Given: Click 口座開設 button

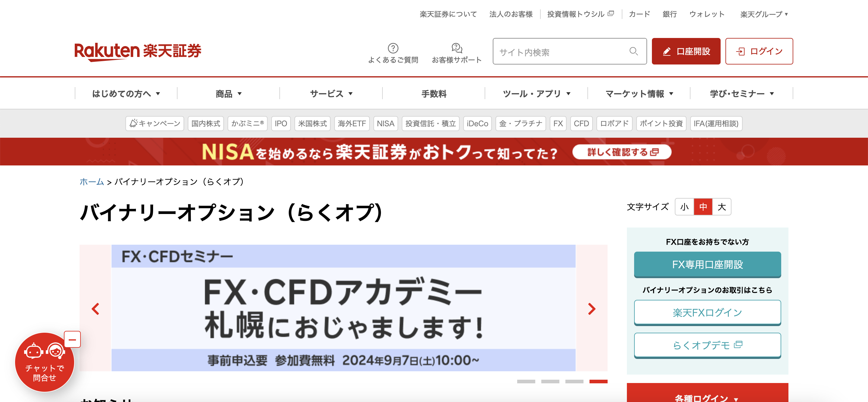Looking at the screenshot, I should (x=686, y=51).
